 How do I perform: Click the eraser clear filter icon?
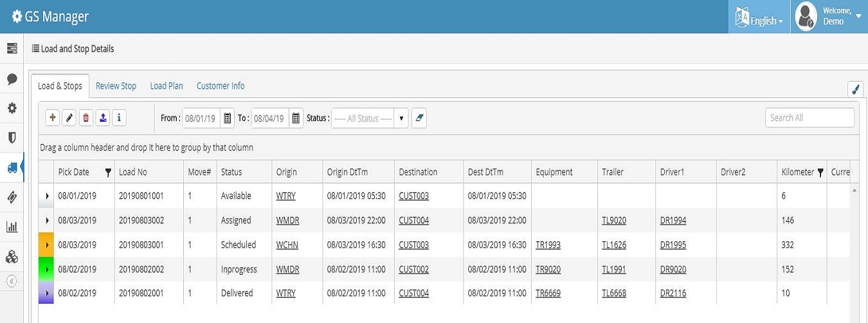pyautogui.click(x=419, y=118)
